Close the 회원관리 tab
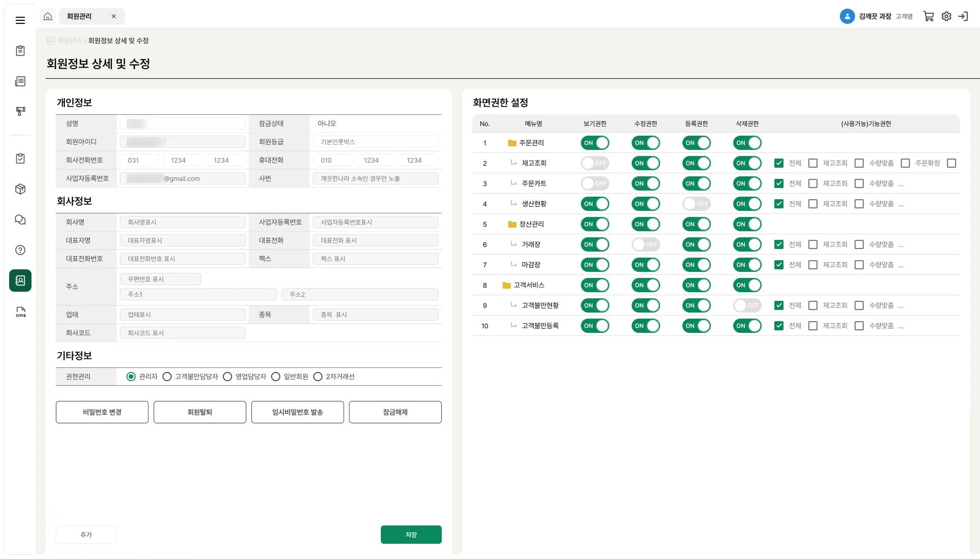The height and width of the screenshot is (559, 980). [x=114, y=16]
